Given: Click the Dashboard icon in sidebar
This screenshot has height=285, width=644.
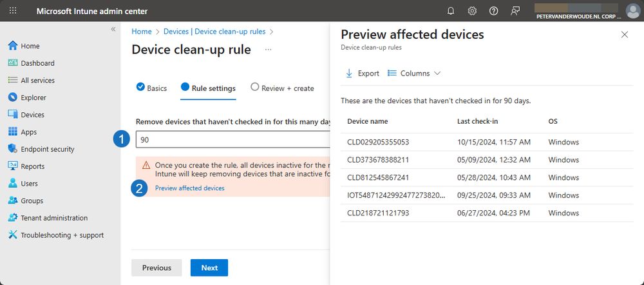Looking at the screenshot, I should (13, 63).
